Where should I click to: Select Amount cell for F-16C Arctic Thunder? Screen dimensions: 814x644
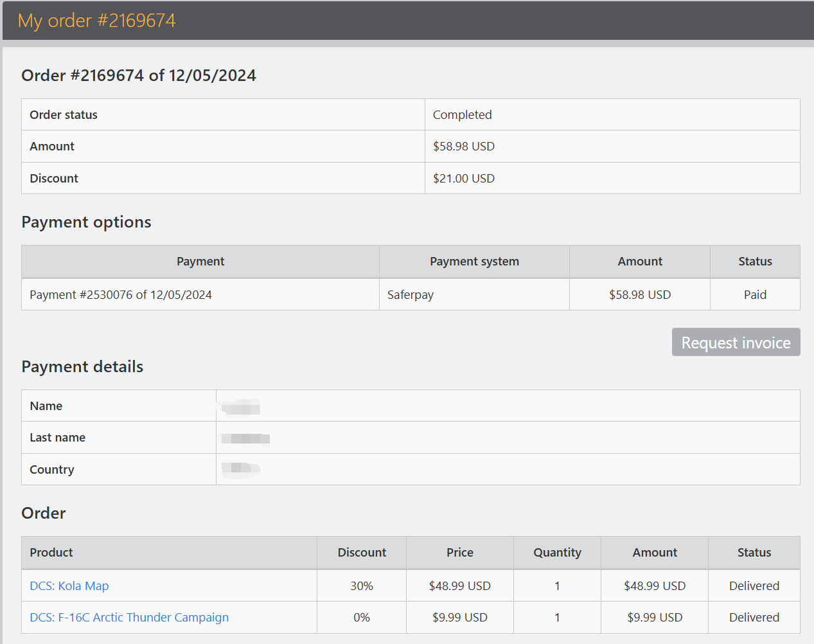coord(655,617)
